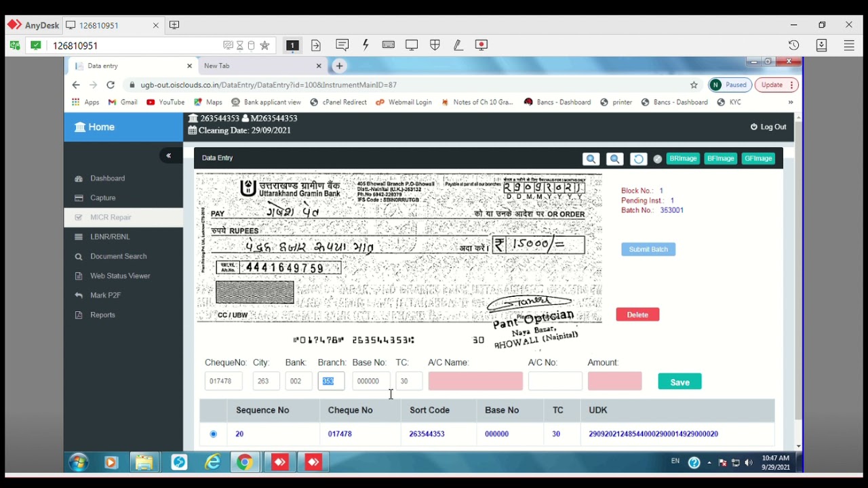The width and height of the screenshot is (868, 488).
Task: Click the green Save button
Action: 679,382
